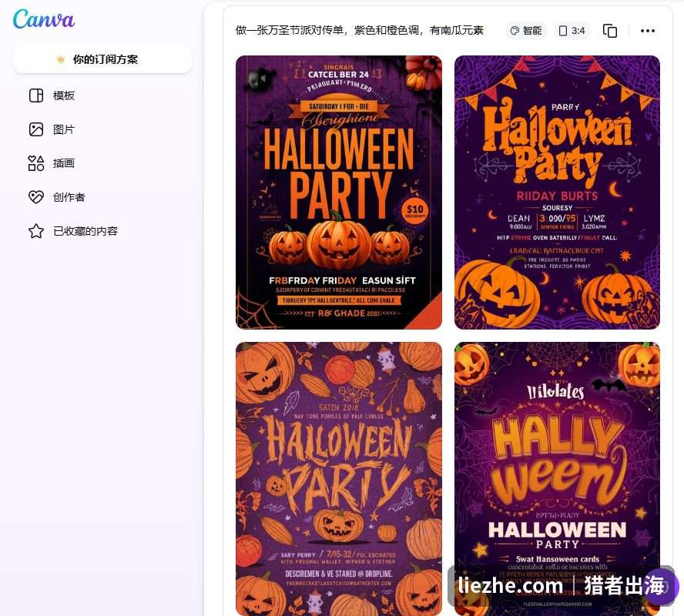Select the 智能 smart style chip
This screenshot has width=684, height=616.
pos(525,31)
